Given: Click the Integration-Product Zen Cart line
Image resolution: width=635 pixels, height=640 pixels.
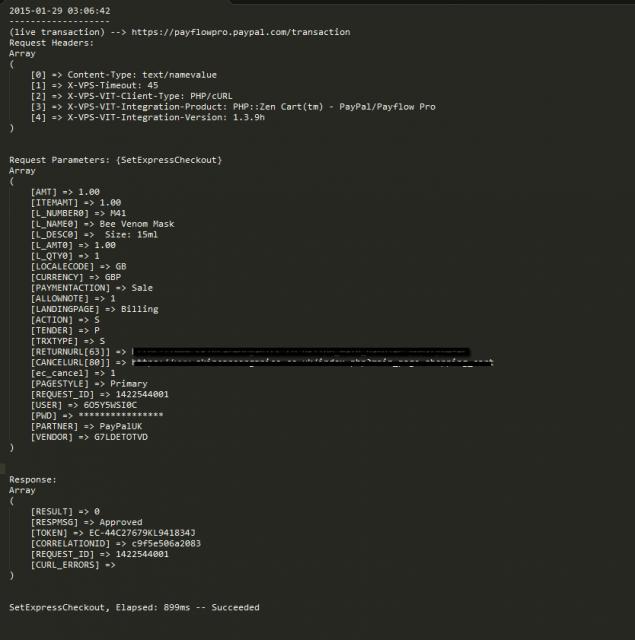Looking at the screenshot, I should (x=233, y=107).
